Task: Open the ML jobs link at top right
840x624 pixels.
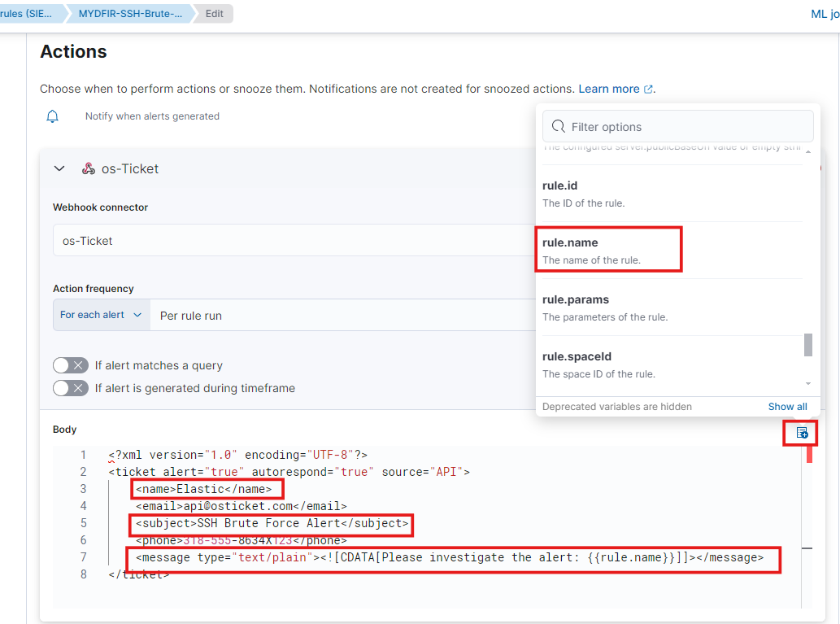Action: click(825, 14)
